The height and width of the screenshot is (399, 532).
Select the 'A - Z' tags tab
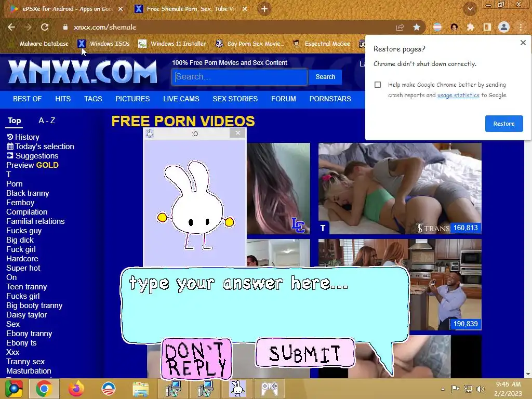[47, 121]
